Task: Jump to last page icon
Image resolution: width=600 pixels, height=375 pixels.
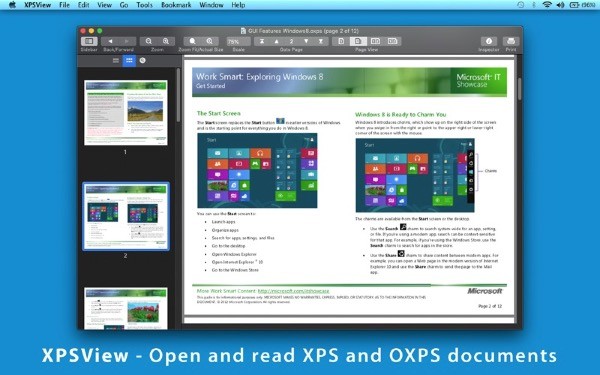Action: [321, 41]
